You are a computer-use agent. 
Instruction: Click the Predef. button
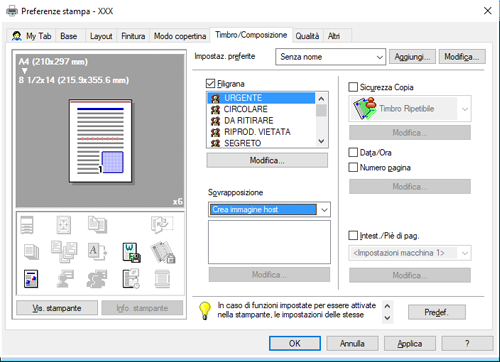point(437,312)
